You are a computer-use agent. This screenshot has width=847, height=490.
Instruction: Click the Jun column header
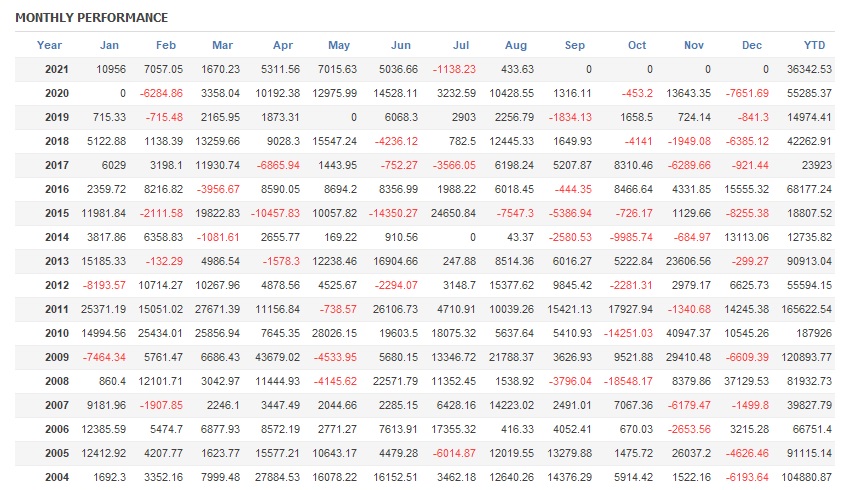400,45
